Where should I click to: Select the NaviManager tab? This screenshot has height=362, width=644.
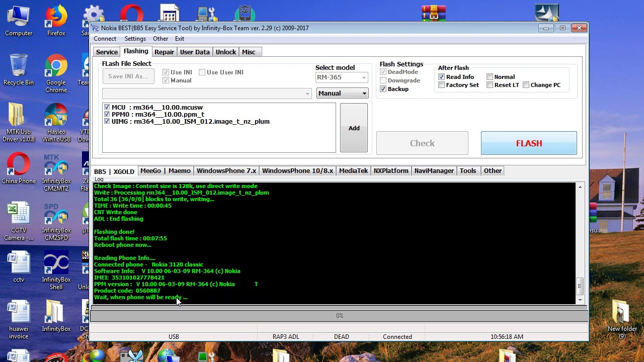434,171
